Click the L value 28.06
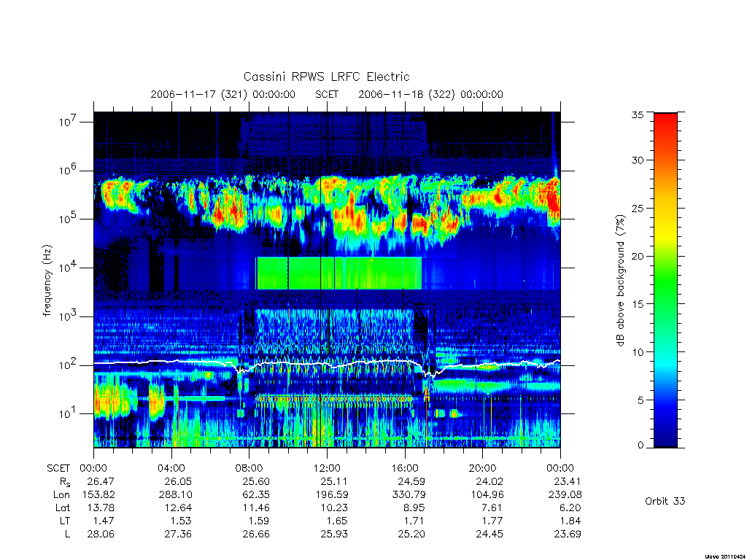This screenshot has width=747, height=560. click(101, 534)
